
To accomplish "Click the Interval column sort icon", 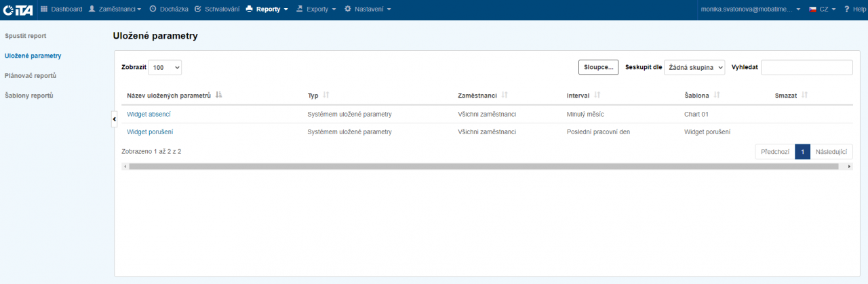I will [x=597, y=96].
